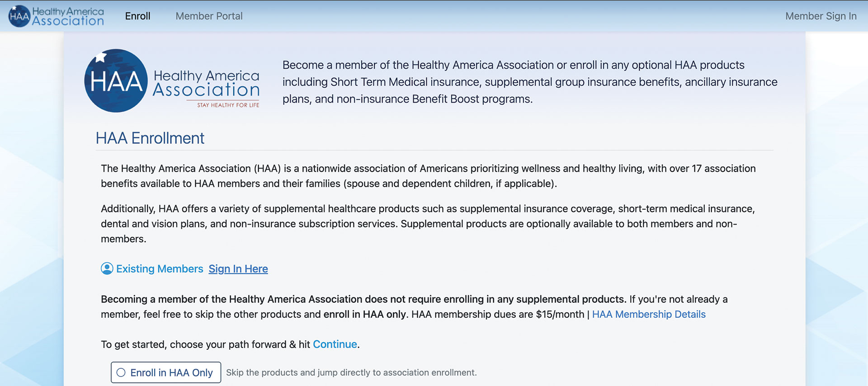Click the navbar Healthy America Association wordmark
868x386 pixels.
pos(68,16)
